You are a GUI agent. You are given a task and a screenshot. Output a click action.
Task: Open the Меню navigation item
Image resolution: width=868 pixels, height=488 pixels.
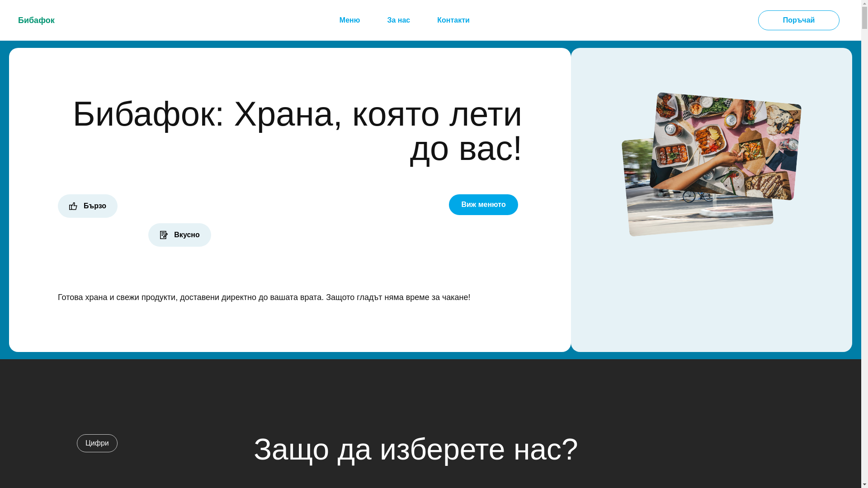pyautogui.click(x=349, y=20)
